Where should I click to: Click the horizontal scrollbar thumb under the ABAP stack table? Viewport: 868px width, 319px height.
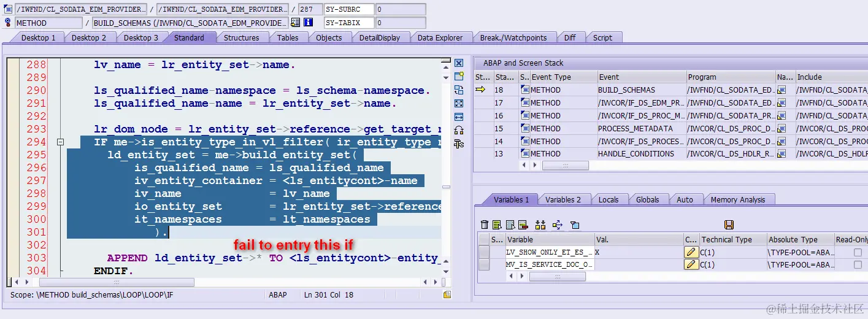565,166
